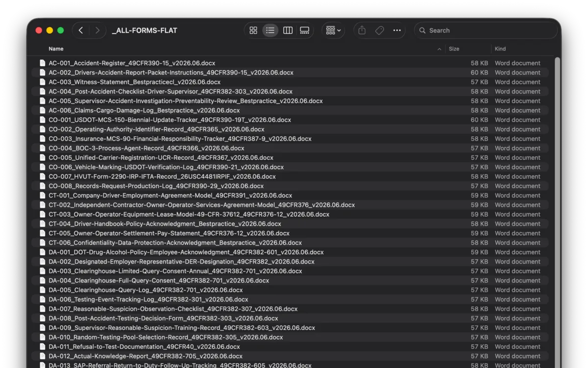Select CT-003_Owner-Operator-Equipment-Lease-Model file name
Image resolution: width=588 pixels, height=368 pixels.
pos(189,215)
